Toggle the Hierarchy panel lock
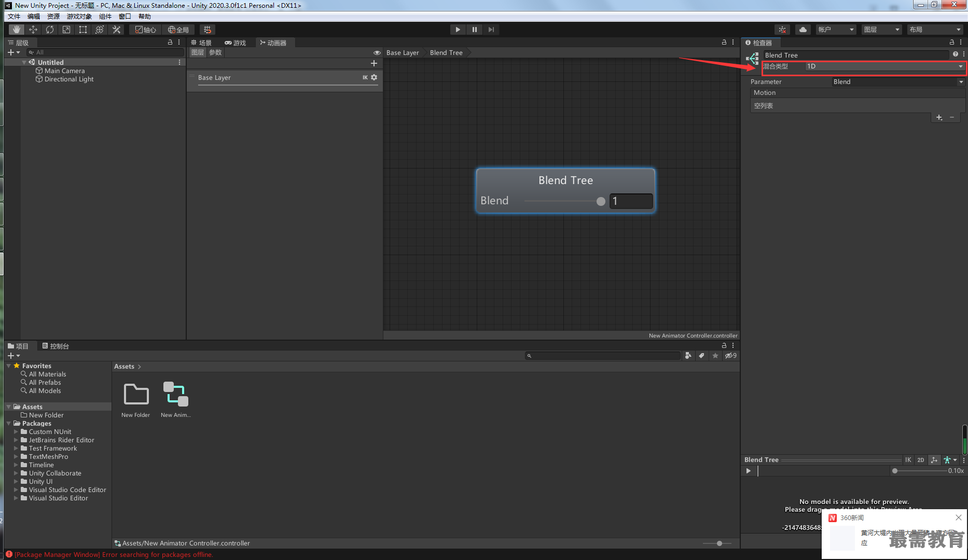The image size is (968, 560). pyautogui.click(x=170, y=43)
